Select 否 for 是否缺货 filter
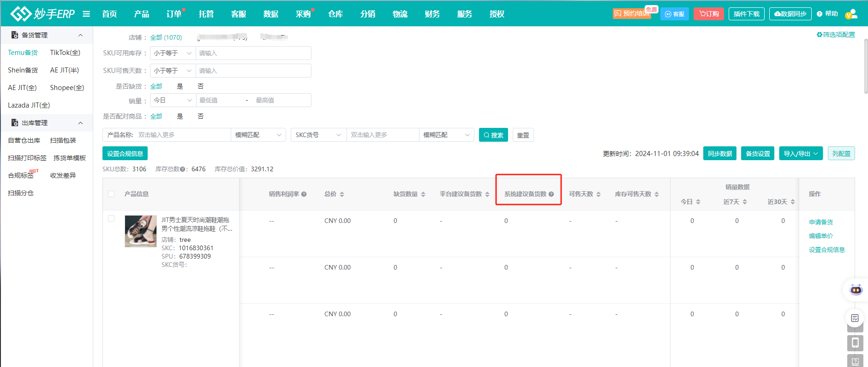 [201, 86]
